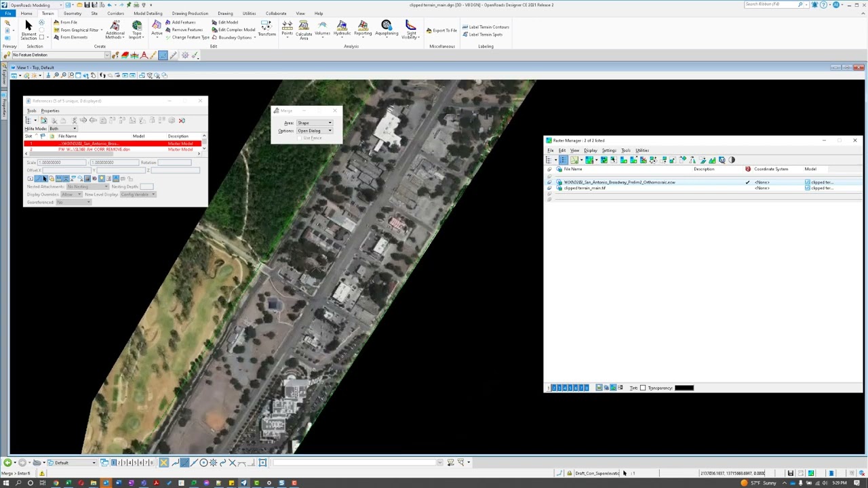
Task: Open the Georeferenced dropdown
Action: tap(73, 203)
